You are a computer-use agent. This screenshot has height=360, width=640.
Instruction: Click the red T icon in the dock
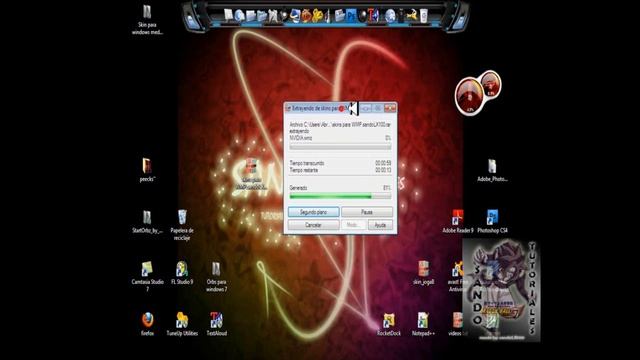point(372,16)
